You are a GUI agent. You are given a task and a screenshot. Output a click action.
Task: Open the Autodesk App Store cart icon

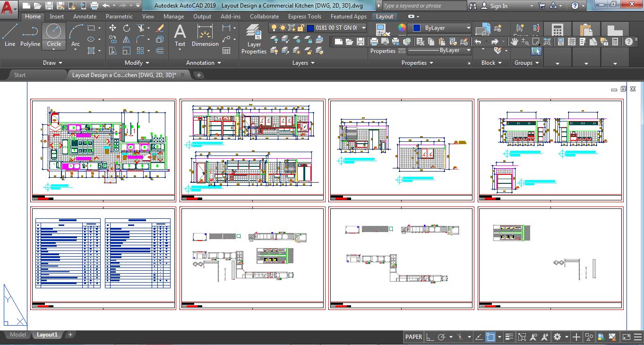(x=541, y=6)
